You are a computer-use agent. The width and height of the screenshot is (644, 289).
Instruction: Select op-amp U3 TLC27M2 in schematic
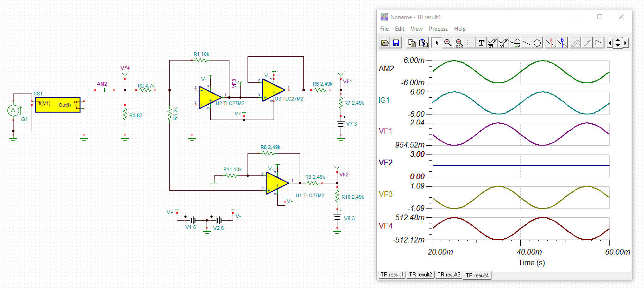(x=273, y=89)
